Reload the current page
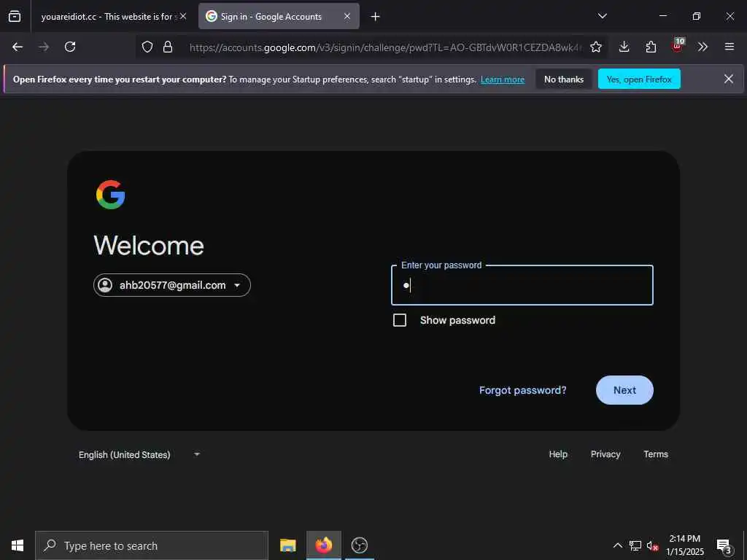Screen dimensions: 747x560 (x=70, y=47)
